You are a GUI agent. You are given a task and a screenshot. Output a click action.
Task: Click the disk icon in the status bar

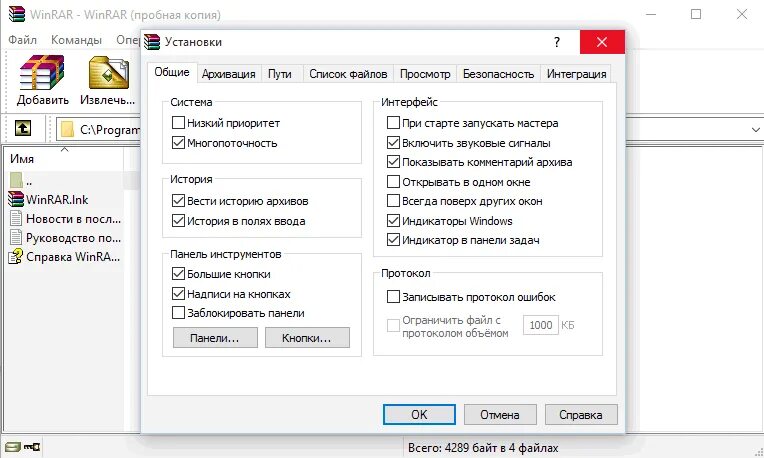pos(13,446)
